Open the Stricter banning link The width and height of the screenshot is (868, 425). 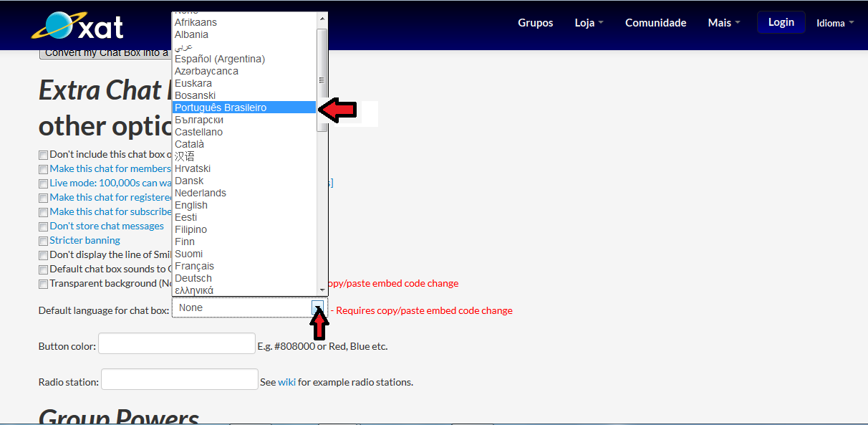[x=85, y=240]
